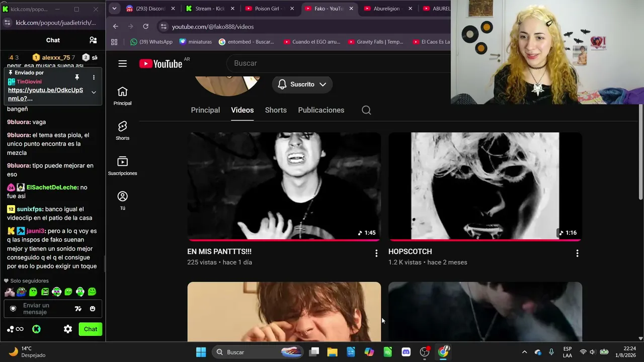Open the pinned youtu.be link in chat

pyautogui.click(x=45, y=95)
